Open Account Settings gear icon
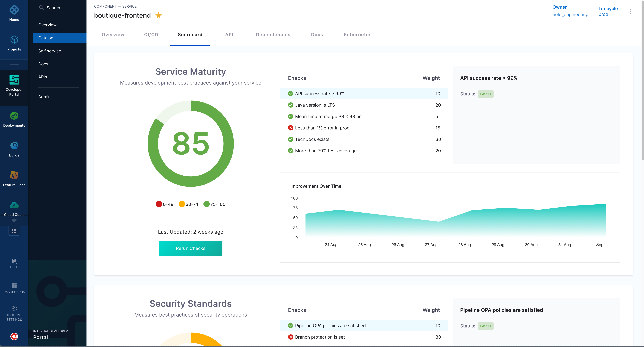This screenshot has width=644, height=347. [x=14, y=308]
